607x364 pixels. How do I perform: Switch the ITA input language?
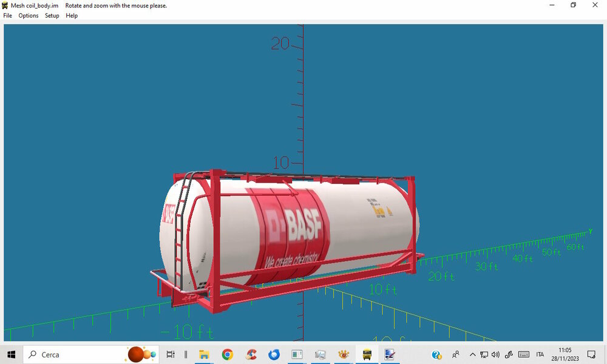(x=540, y=354)
